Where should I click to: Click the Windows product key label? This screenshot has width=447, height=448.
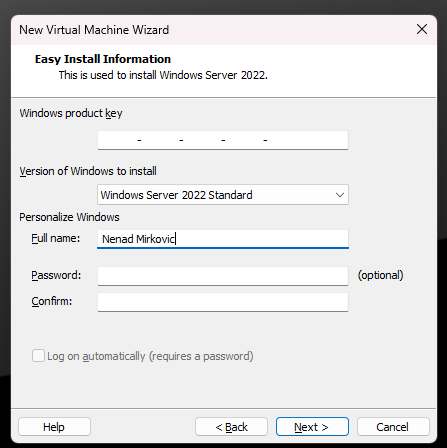71,113
